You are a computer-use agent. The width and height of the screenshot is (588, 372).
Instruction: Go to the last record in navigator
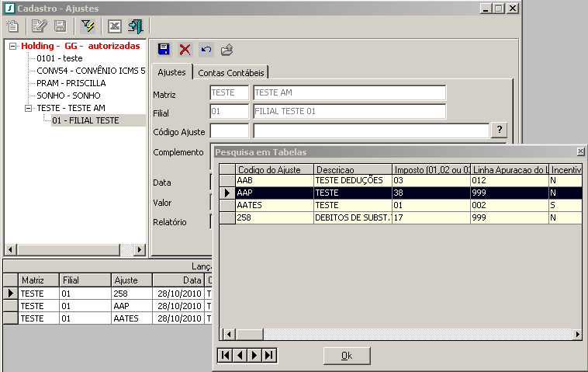point(269,355)
